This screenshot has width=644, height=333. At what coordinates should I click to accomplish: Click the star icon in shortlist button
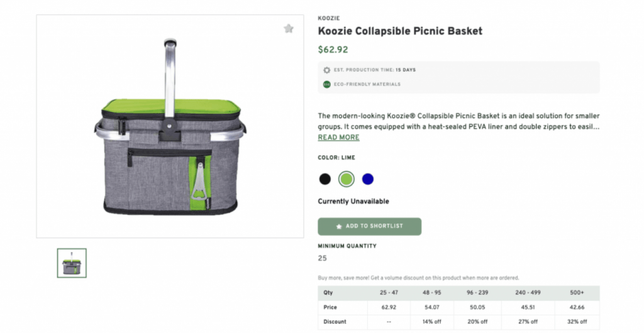339,226
